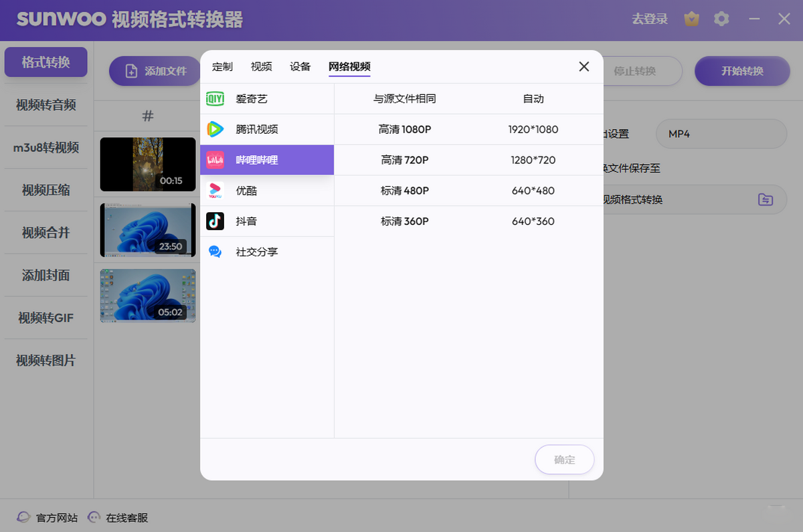Select 视频压缩 in the sidebar
Image resolution: width=803 pixels, height=532 pixels.
click(x=46, y=189)
